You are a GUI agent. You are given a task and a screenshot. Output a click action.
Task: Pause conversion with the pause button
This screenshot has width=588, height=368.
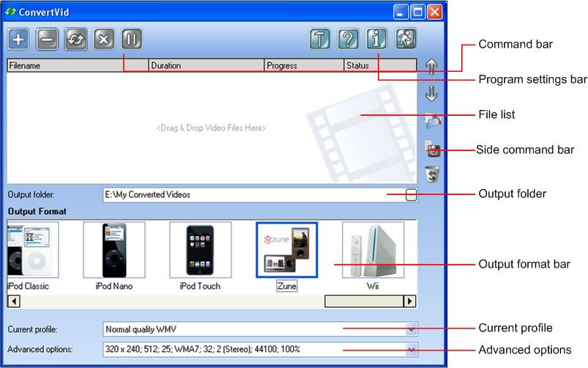[132, 39]
